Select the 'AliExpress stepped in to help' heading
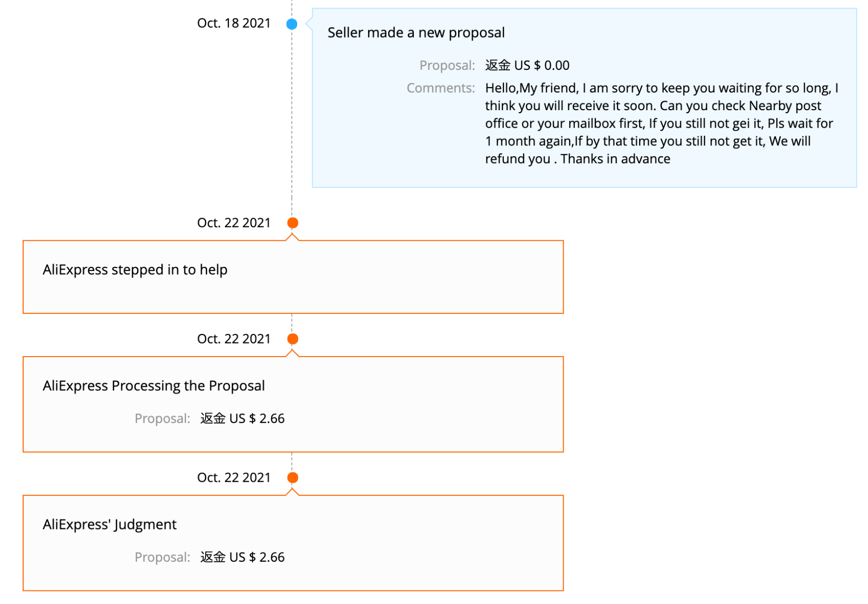 coord(135,270)
